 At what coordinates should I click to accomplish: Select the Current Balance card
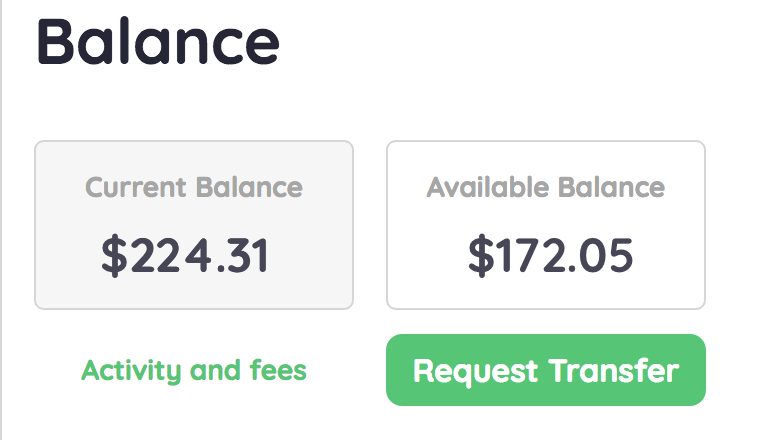[194, 225]
